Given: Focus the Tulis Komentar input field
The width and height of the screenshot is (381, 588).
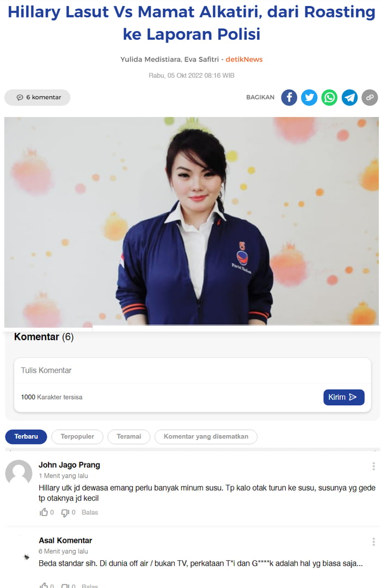Looking at the screenshot, I should [x=193, y=370].
